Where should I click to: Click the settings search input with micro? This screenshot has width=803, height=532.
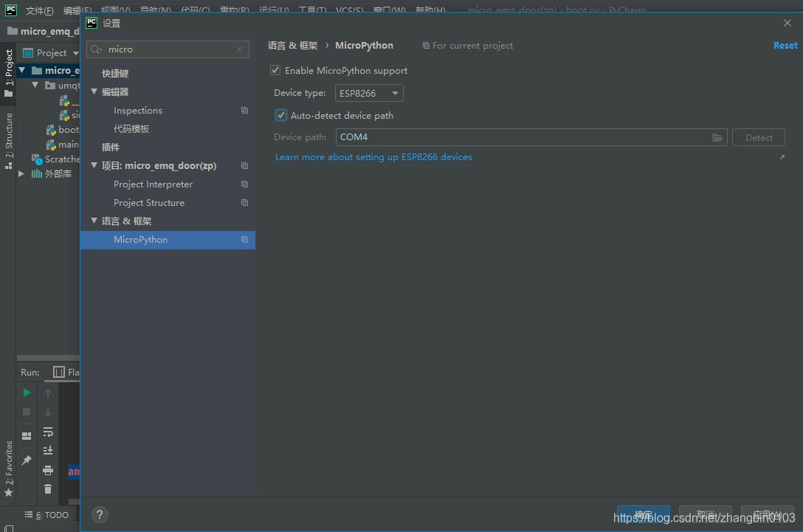(168, 49)
